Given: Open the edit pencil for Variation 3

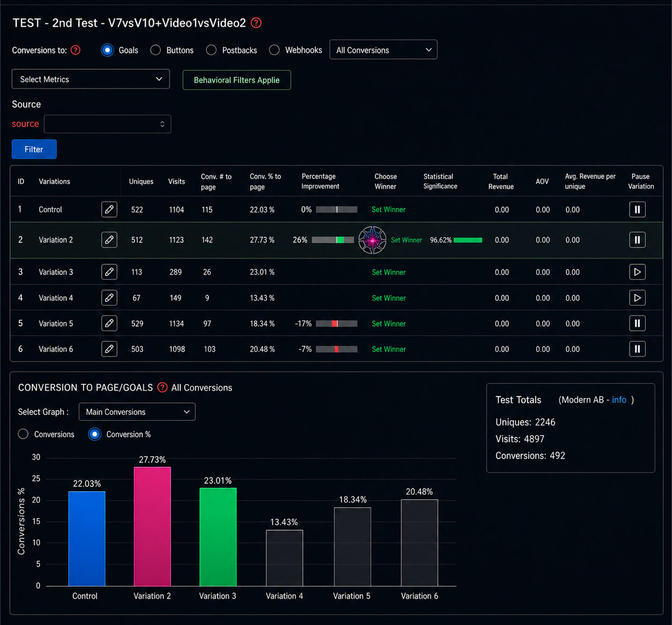Looking at the screenshot, I should (109, 272).
